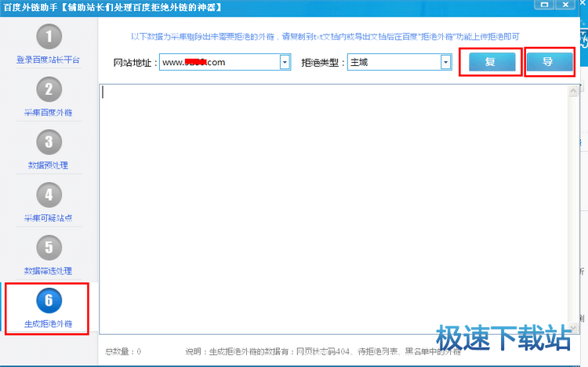Click the scrollbar up arrow
The image size is (588, 367).
tap(573, 91)
